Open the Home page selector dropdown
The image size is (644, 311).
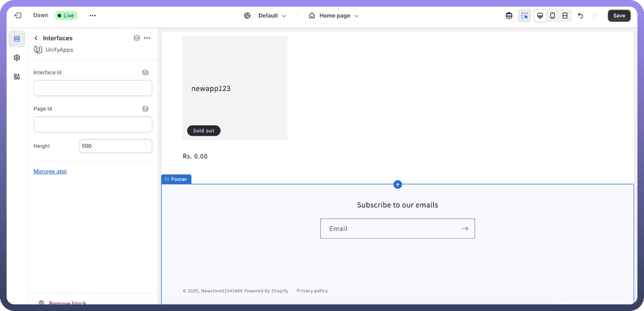coord(334,15)
